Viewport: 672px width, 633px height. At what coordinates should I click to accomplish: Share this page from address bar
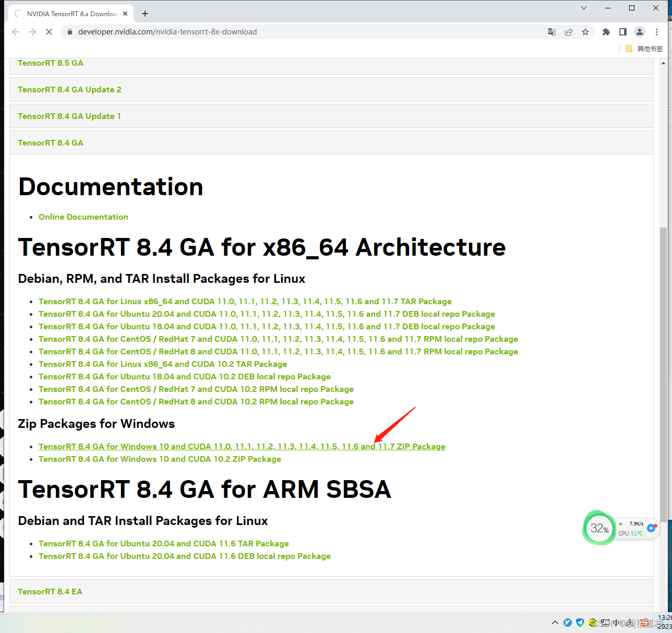[x=569, y=32]
